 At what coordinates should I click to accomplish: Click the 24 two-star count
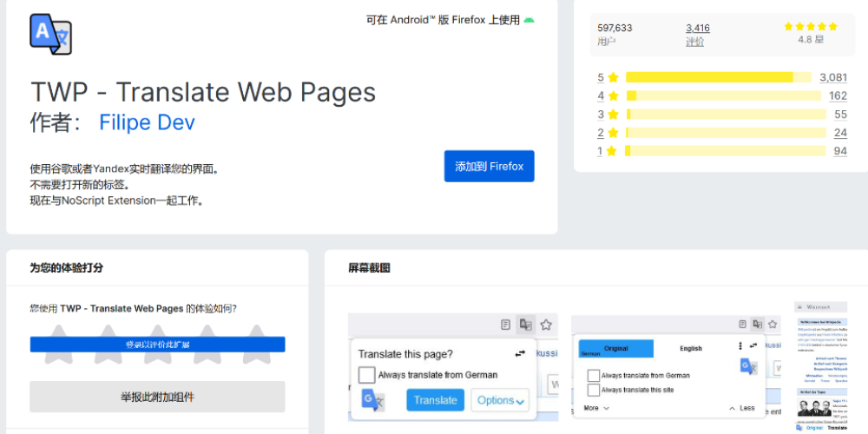coord(841,133)
